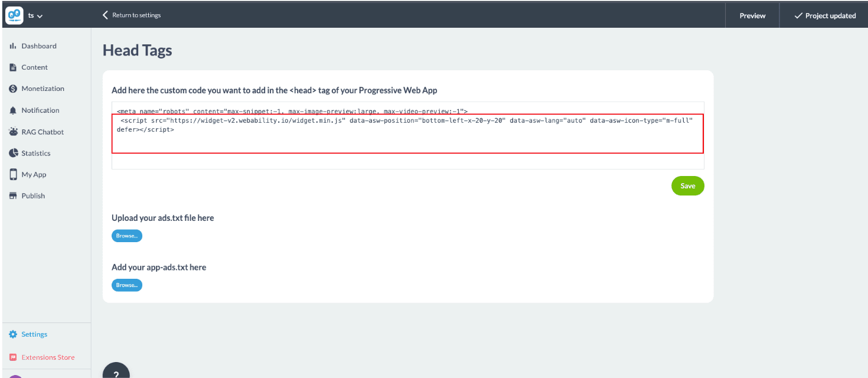Click the Monetization dollar icon

(x=13, y=89)
